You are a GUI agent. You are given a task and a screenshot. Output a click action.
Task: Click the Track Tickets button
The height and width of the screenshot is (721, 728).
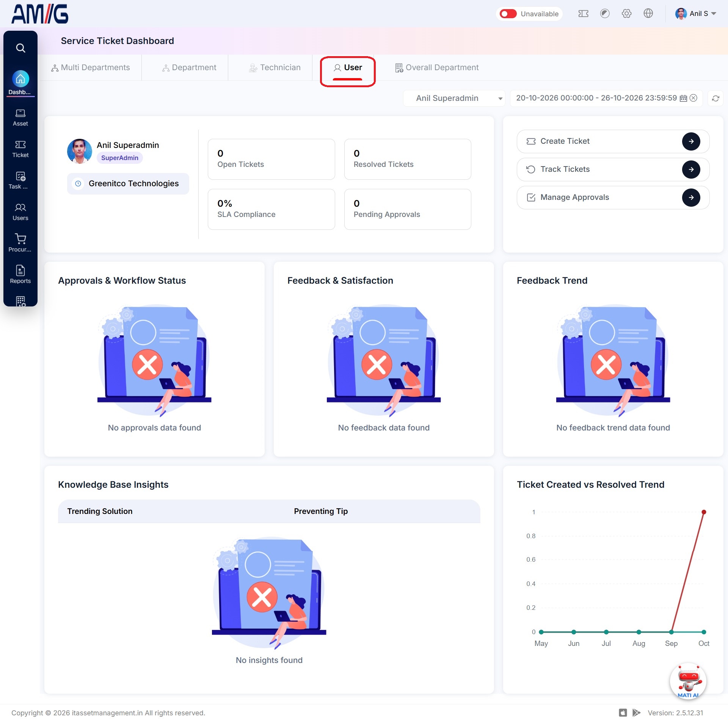click(x=613, y=170)
